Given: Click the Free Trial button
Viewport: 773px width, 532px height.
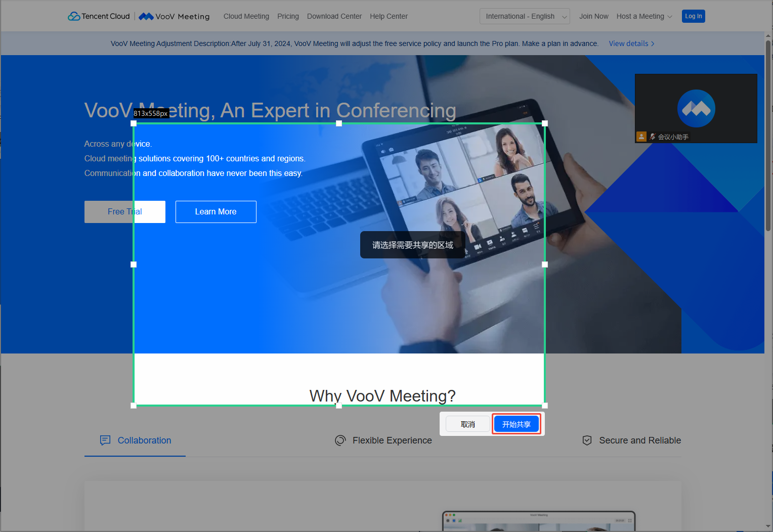Looking at the screenshot, I should pos(125,212).
